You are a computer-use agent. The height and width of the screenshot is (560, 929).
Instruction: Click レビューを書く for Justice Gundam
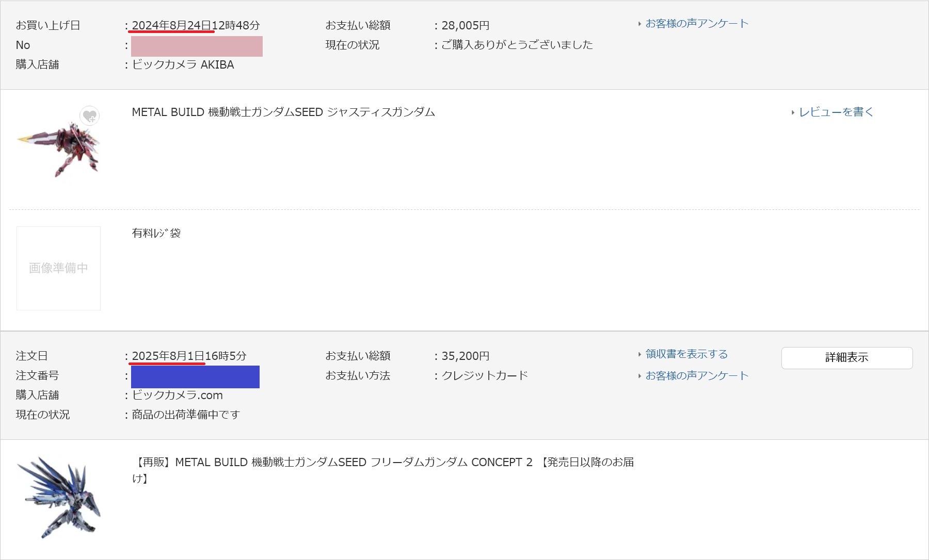click(x=836, y=112)
